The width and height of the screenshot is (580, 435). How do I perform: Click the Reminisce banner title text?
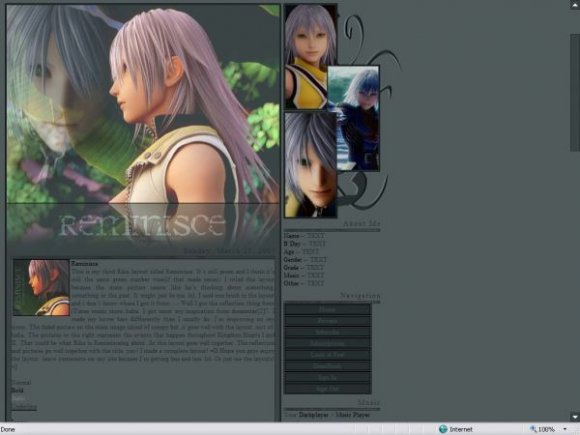pos(142,225)
